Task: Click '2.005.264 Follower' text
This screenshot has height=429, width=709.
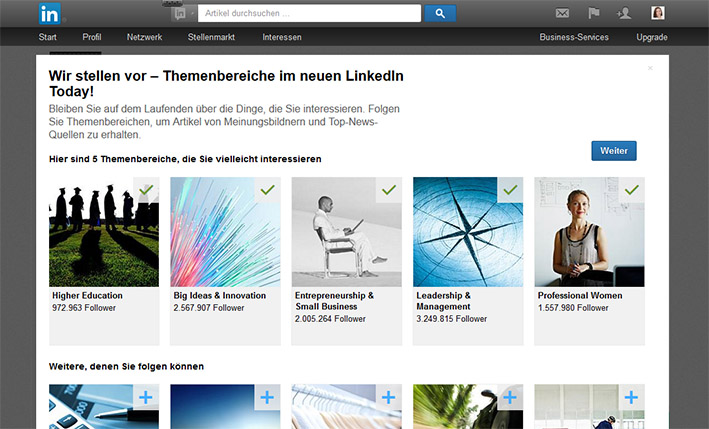Action: [x=330, y=319]
